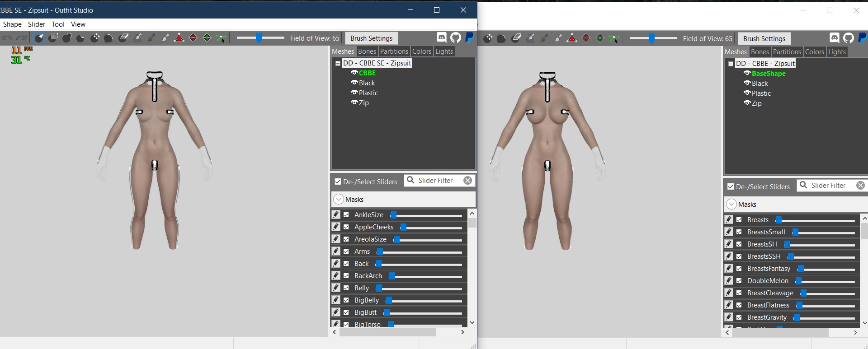Select the Mask brush tool
This screenshot has width=868, height=349.
pos(53,38)
